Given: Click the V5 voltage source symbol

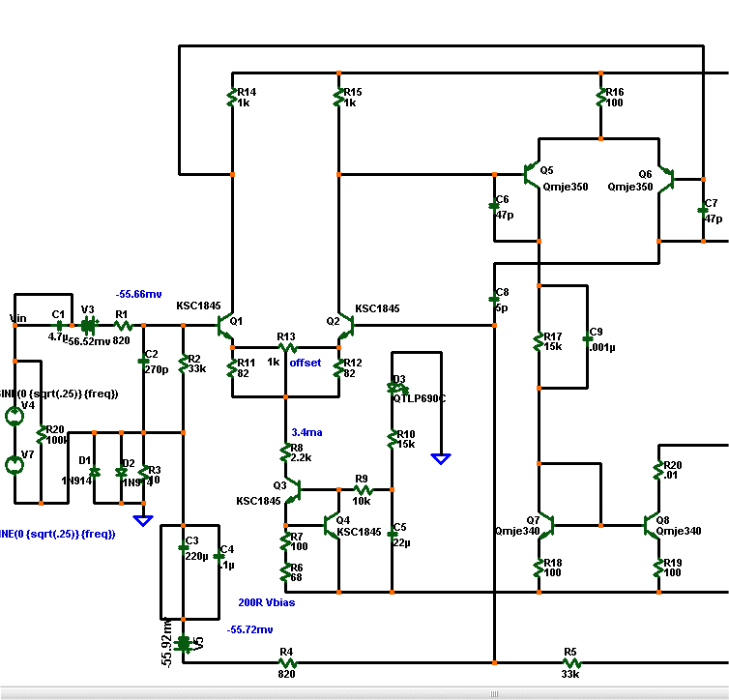Looking at the screenshot, I should click(x=183, y=644).
